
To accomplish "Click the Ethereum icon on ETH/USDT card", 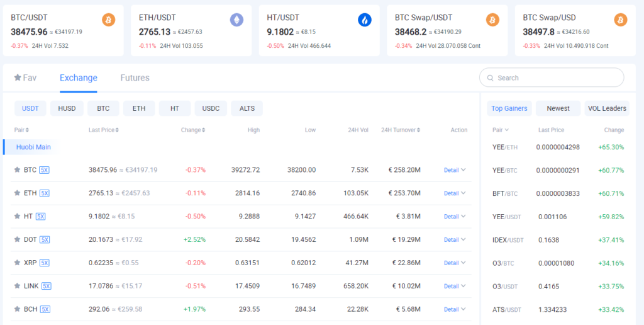I will [236, 20].
